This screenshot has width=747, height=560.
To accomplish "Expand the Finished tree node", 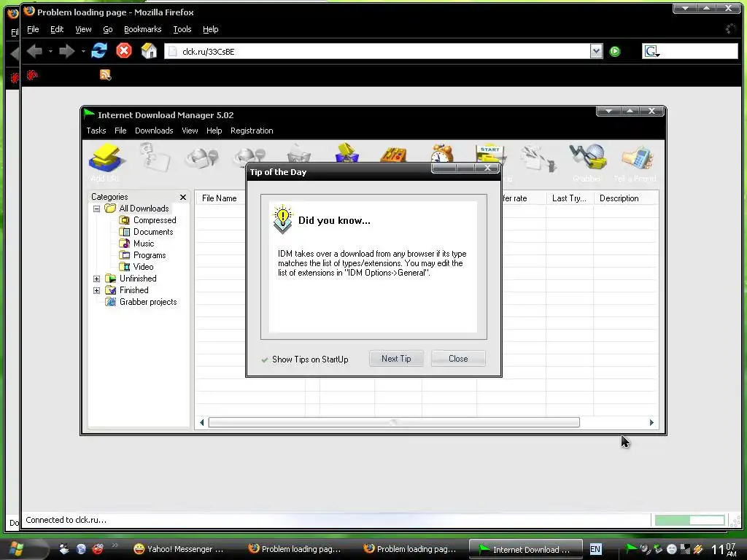I will point(97,290).
